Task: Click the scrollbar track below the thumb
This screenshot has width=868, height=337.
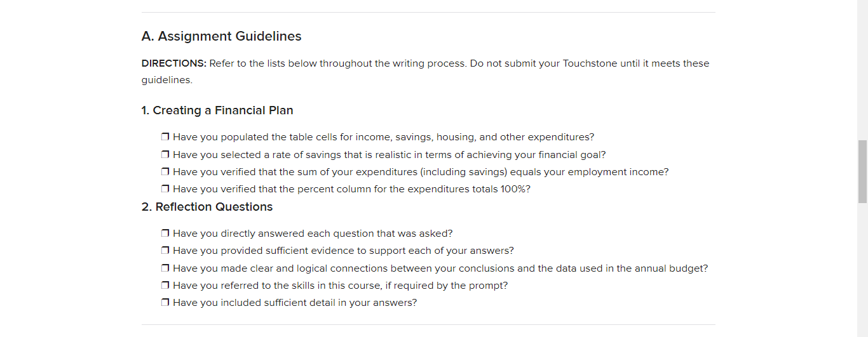Action: click(x=862, y=270)
